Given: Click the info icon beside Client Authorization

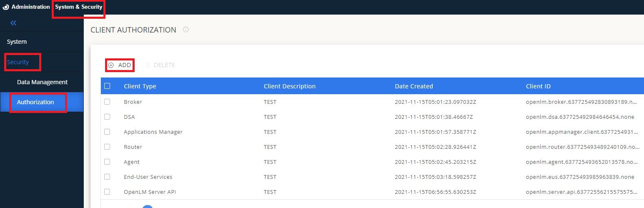Looking at the screenshot, I should pos(186,30).
